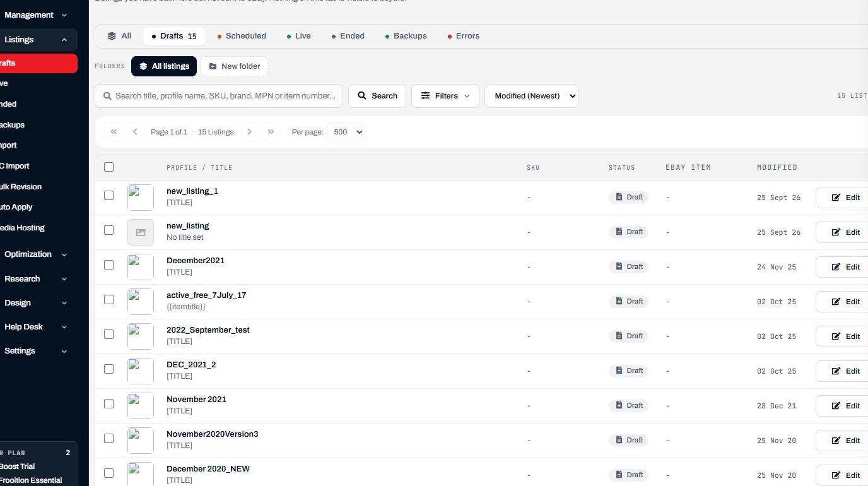
Task: Expand the Optimization sidebar section
Action: (36, 254)
